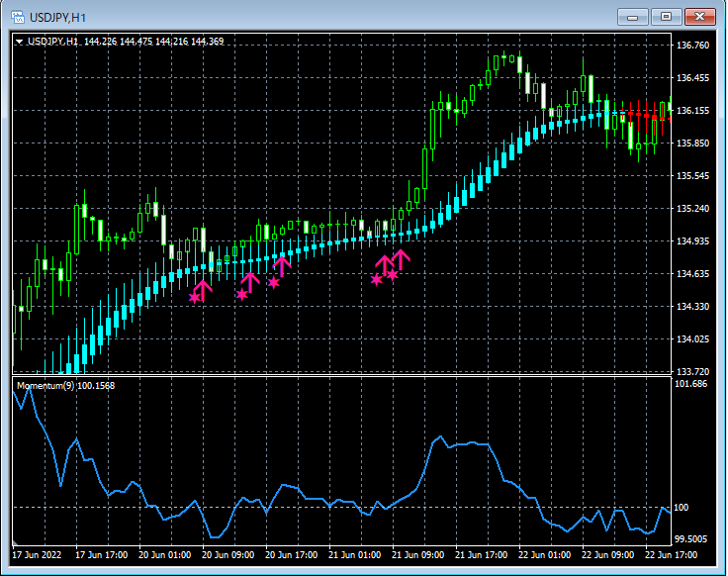Maximize the USDJPY,H1 chart window

[666, 17]
